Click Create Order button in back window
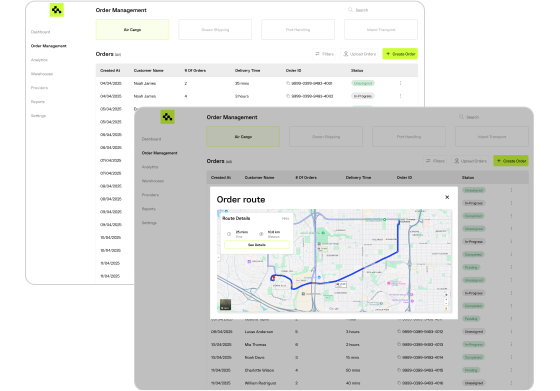Screen dimensions: 560x391 pos(400,54)
